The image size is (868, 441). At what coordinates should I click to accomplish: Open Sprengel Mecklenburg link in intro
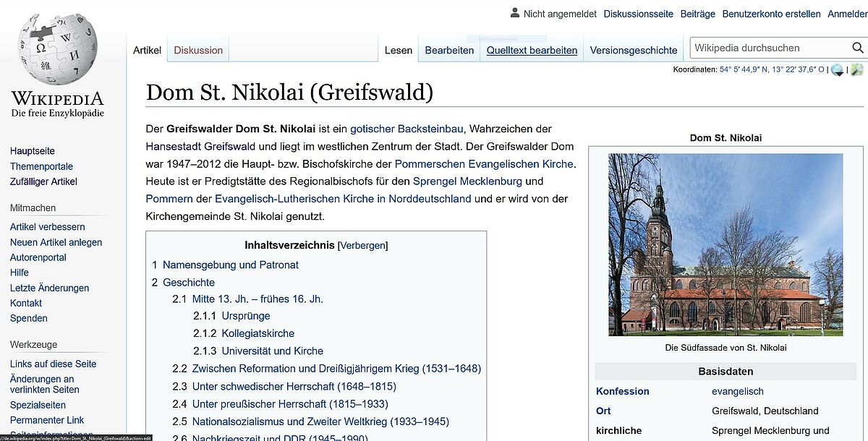point(467,181)
